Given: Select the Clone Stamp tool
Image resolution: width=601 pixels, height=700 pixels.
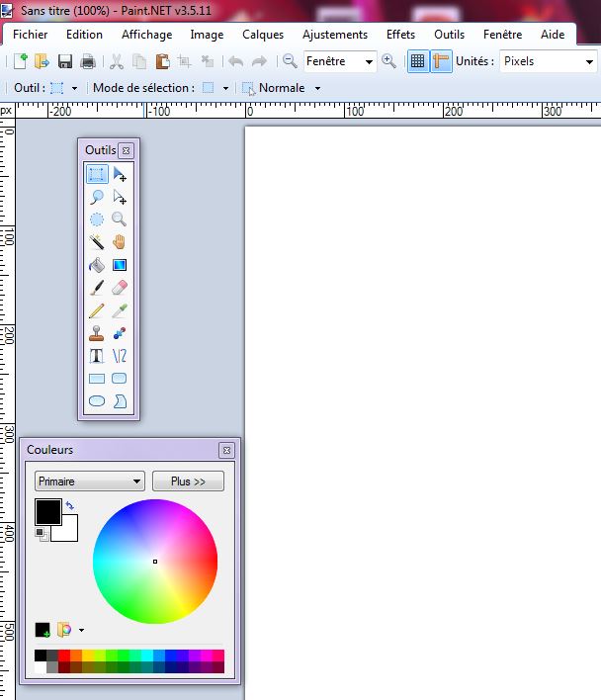Looking at the screenshot, I should coord(97,333).
